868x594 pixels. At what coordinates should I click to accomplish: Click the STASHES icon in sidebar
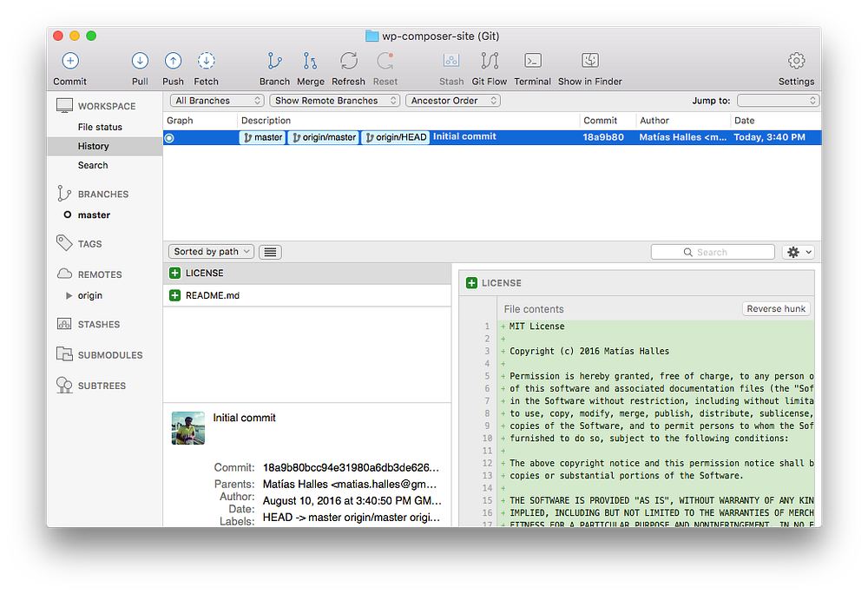[64, 324]
